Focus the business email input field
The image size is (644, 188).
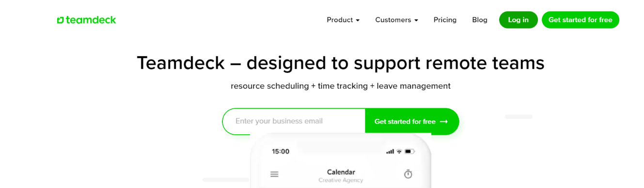(294, 121)
